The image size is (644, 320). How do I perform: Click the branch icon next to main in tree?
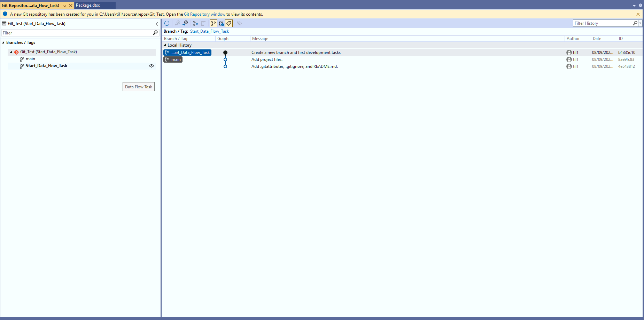(x=22, y=59)
